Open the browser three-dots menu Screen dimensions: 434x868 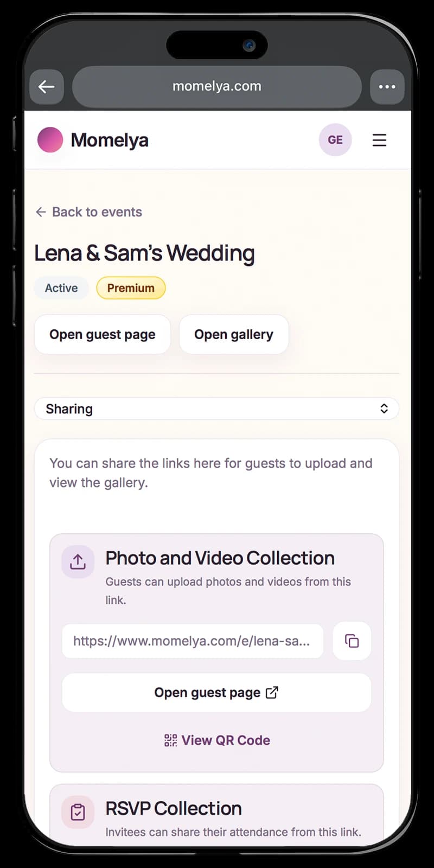pos(387,87)
